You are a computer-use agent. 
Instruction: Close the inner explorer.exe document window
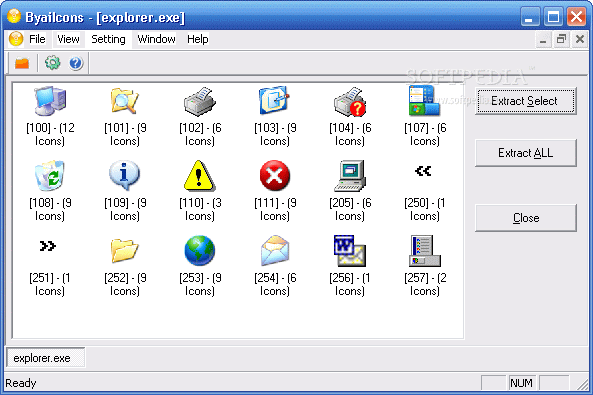pyautogui.click(x=579, y=39)
